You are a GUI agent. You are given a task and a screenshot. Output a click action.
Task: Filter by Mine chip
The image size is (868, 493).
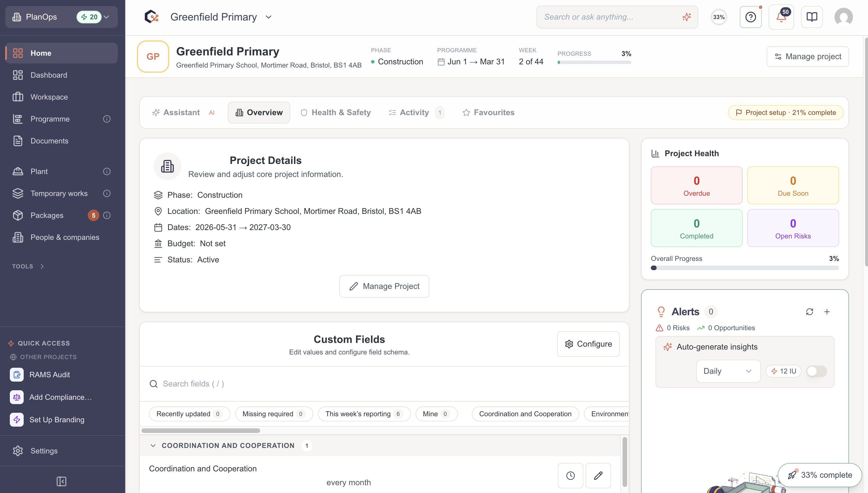click(x=436, y=414)
